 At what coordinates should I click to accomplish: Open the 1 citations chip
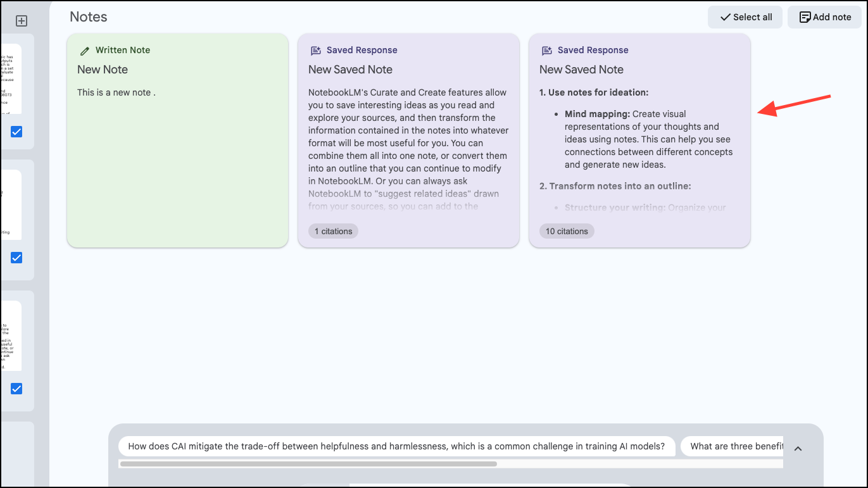coord(333,231)
